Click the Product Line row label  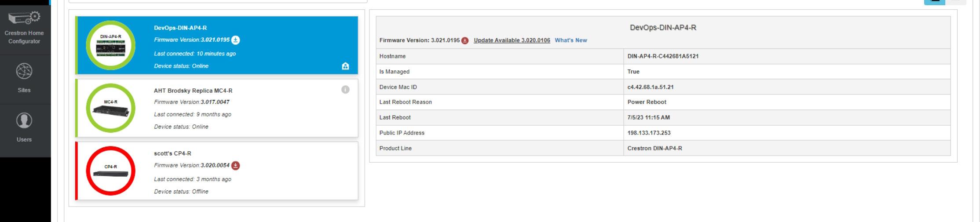point(395,148)
